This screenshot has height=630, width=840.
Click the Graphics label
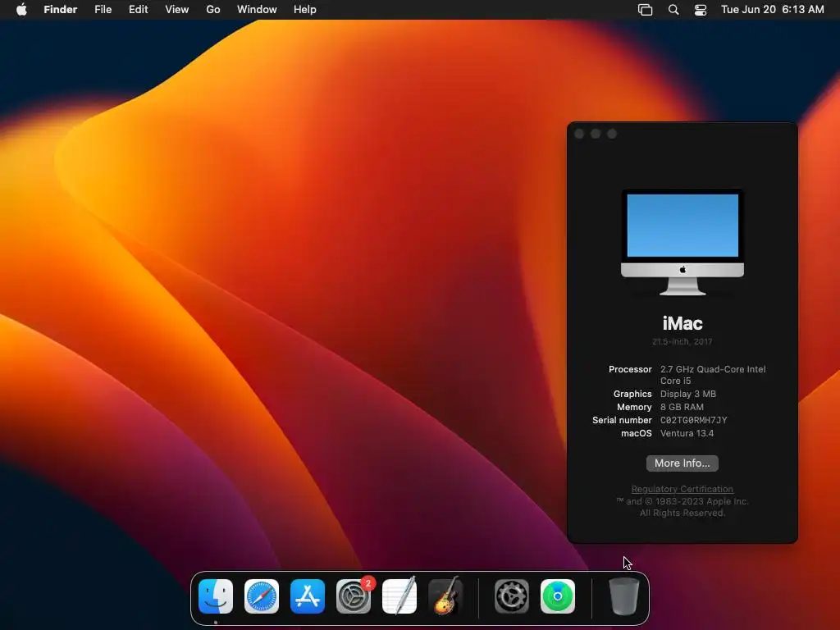632,394
